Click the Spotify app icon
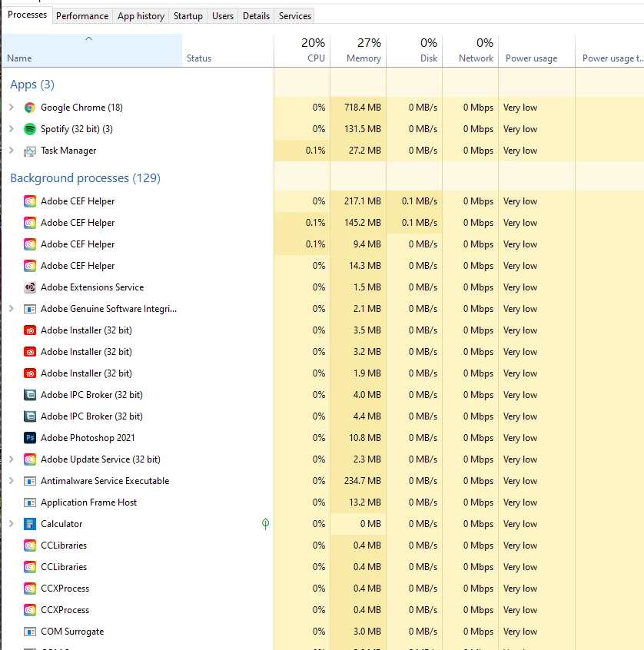644x650 pixels. coord(30,129)
